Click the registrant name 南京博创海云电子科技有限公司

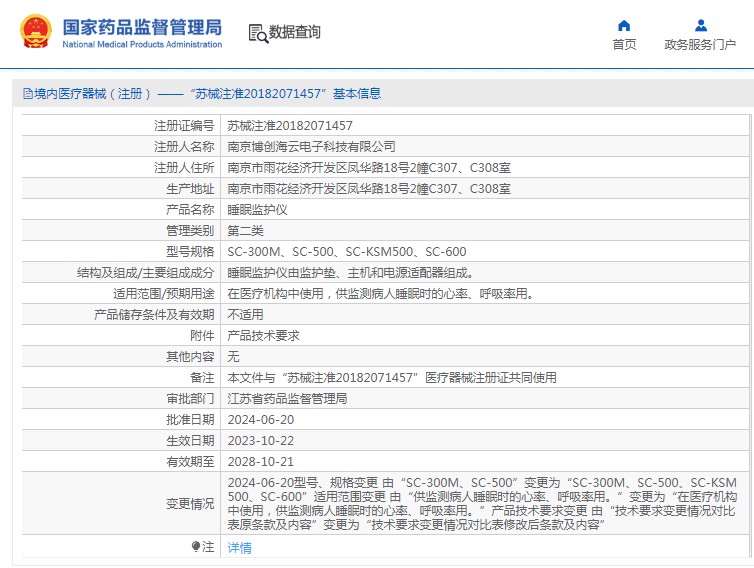(x=311, y=147)
